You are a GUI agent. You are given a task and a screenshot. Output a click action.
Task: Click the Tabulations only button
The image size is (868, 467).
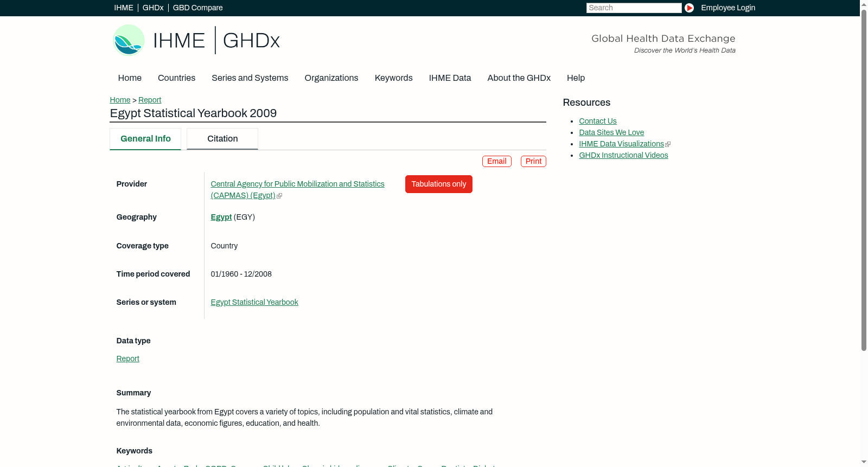click(x=439, y=184)
